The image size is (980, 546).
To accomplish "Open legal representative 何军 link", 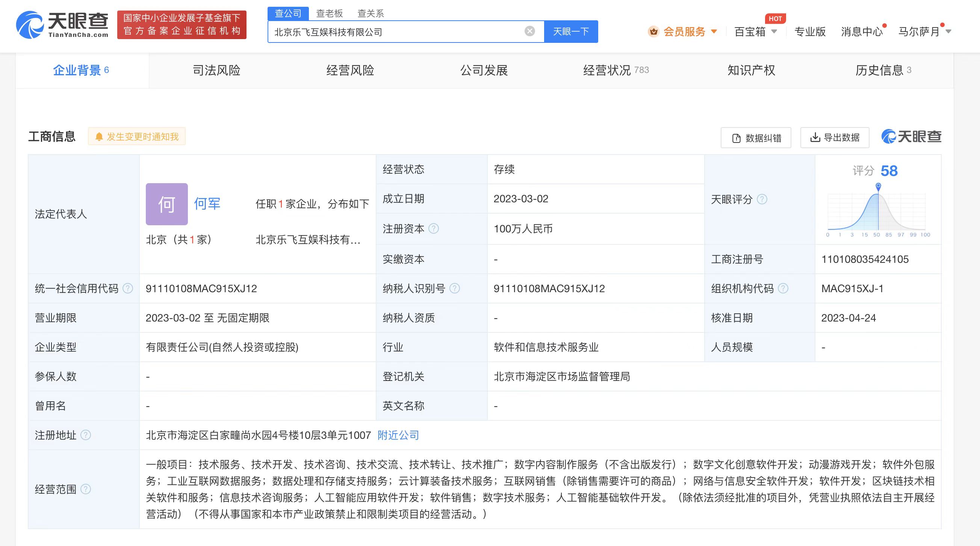I will (x=207, y=204).
